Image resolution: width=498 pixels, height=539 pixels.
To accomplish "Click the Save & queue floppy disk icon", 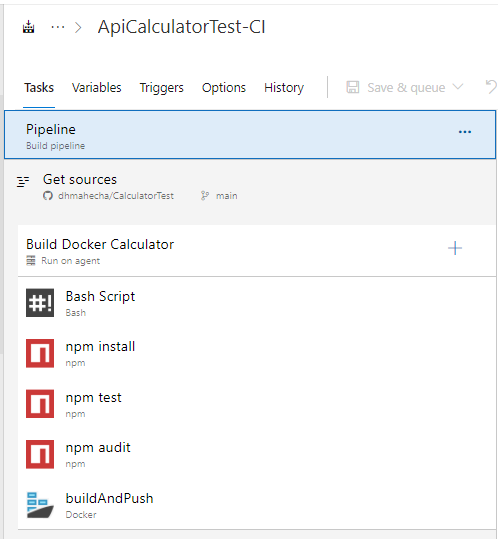I will 353,87.
